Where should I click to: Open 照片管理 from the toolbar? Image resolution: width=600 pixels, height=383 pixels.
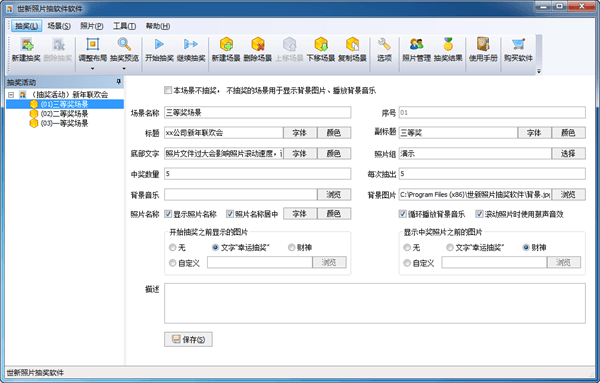tap(416, 50)
